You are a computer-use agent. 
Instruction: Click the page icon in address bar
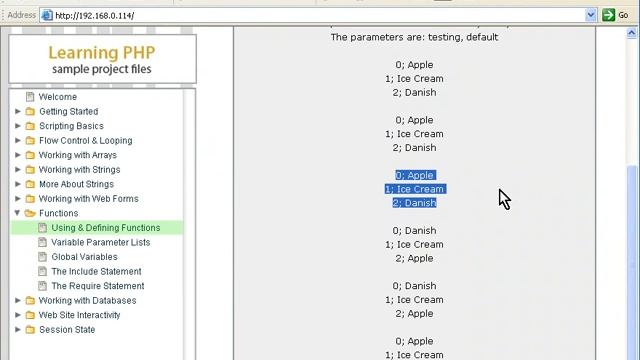47,16
